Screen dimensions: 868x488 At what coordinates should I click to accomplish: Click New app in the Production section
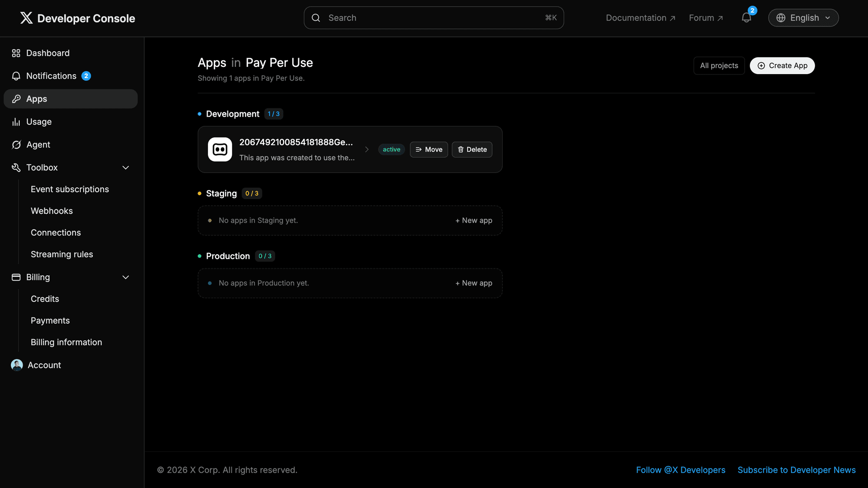click(x=473, y=283)
